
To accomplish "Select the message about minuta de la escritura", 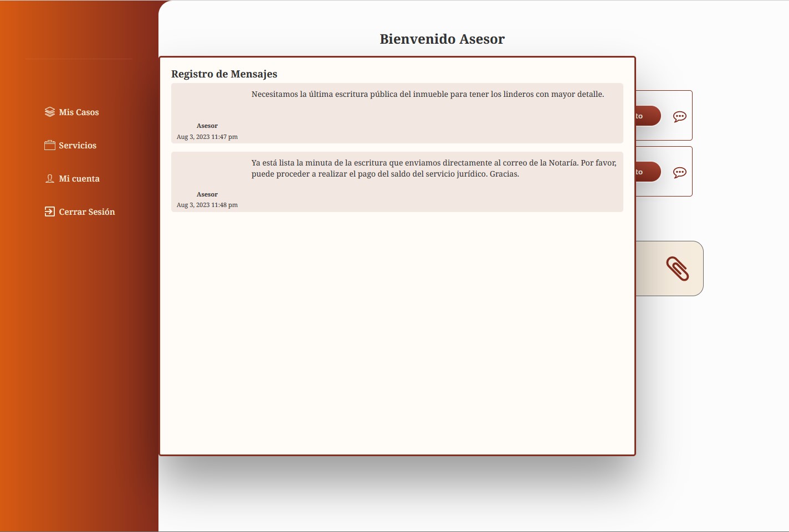I will click(x=433, y=168).
